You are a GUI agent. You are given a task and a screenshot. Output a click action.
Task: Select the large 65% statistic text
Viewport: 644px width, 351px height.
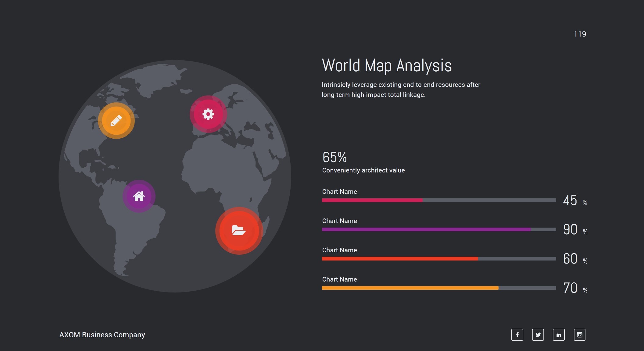click(x=335, y=157)
